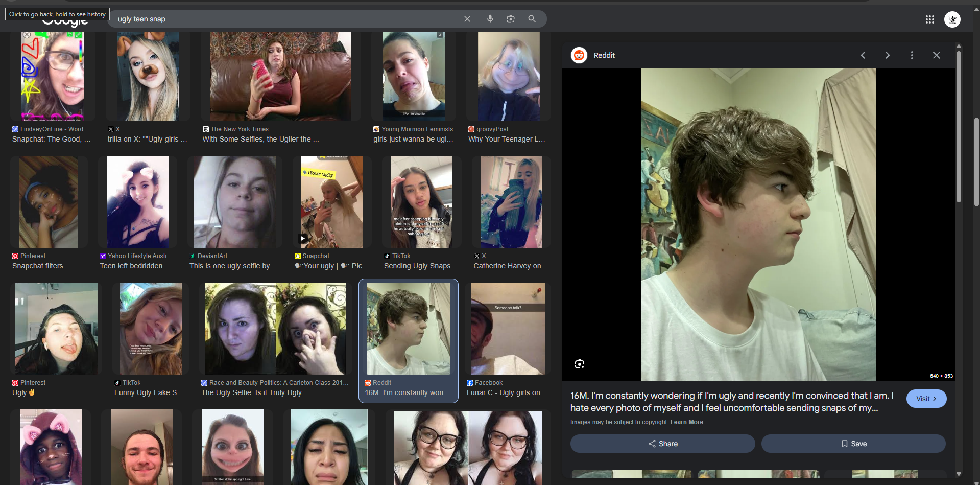
Task: Open the DeviantArt ugly selfie thumbnail
Action: [234, 202]
